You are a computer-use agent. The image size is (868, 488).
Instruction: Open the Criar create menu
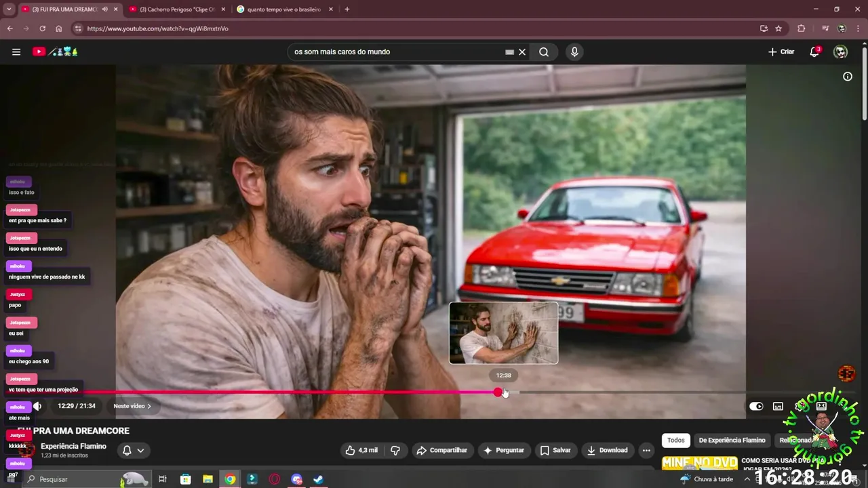(x=781, y=52)
